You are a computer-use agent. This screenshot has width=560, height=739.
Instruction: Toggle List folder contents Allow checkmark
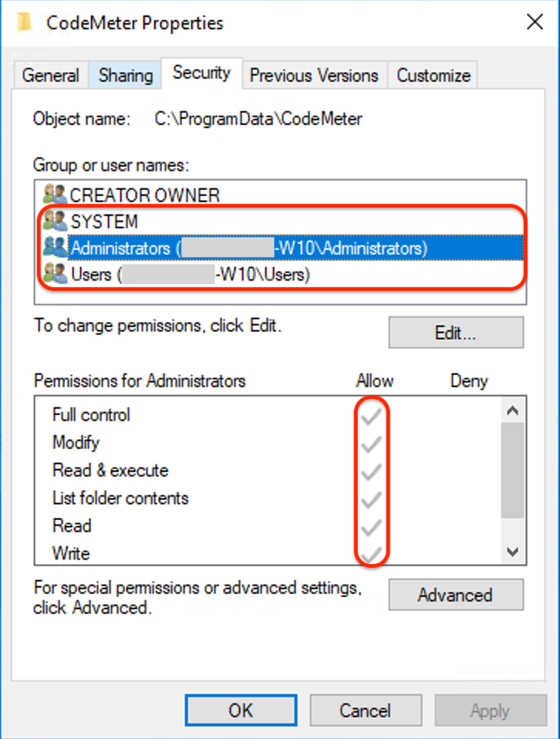click(x=372, y=500)
